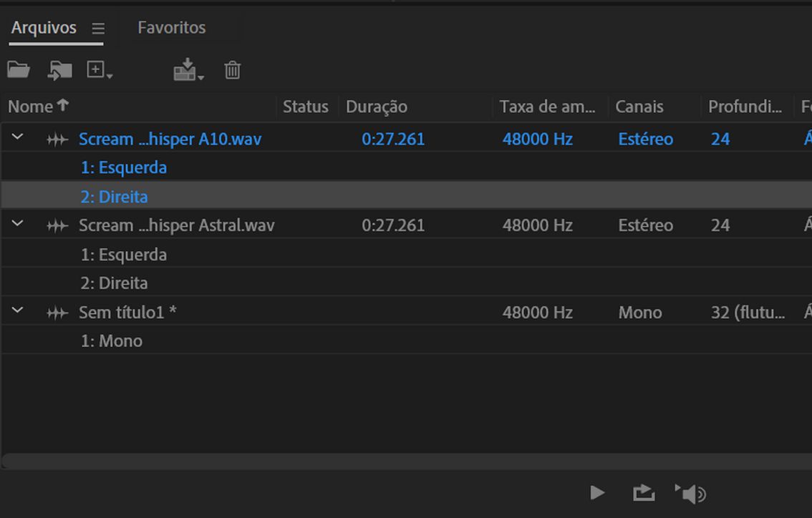Click waveform icon of Scream ...hisper A10.wav
The image size is (812, 518).
(x=57, y=140)
